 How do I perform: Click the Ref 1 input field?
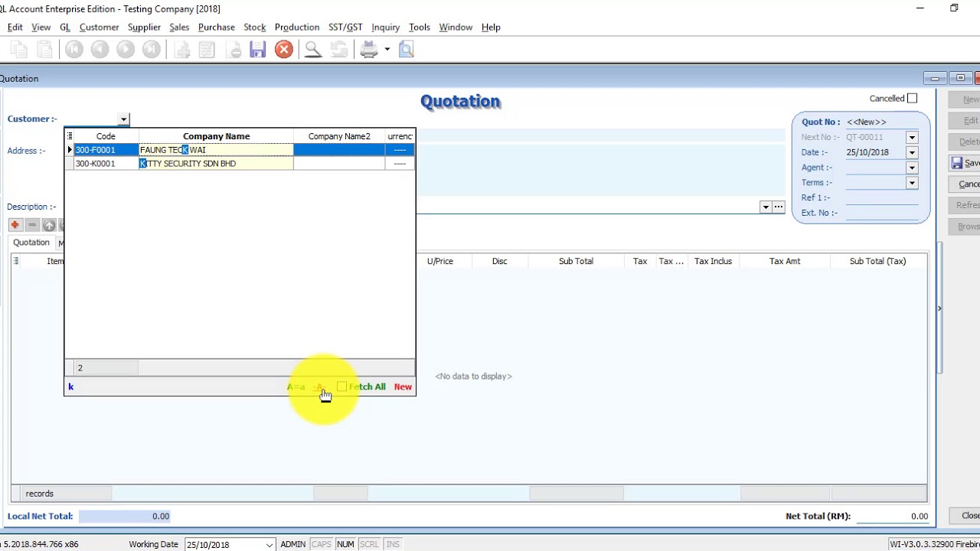882,197
